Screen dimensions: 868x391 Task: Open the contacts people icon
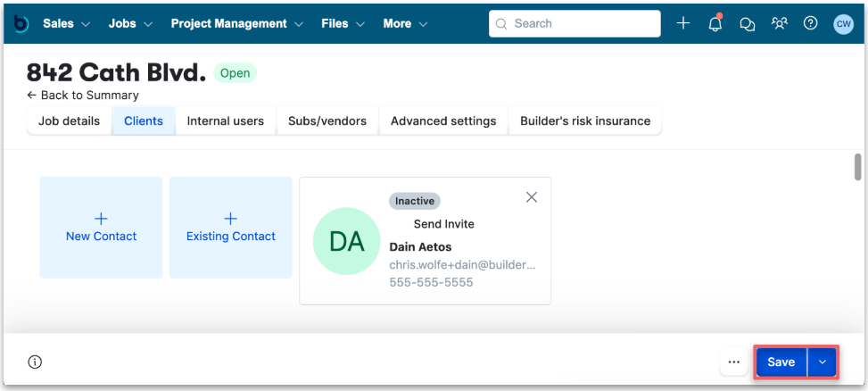coord(779,23)
